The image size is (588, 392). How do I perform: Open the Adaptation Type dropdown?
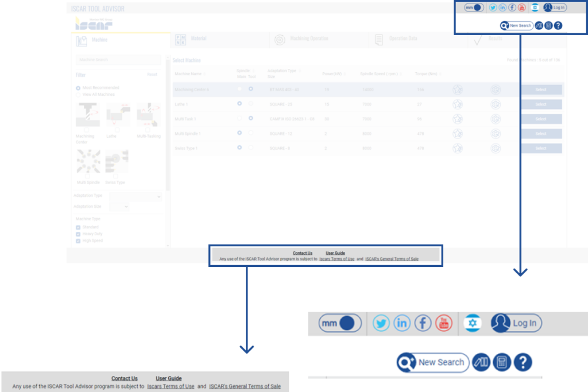[x=136, y=196]
